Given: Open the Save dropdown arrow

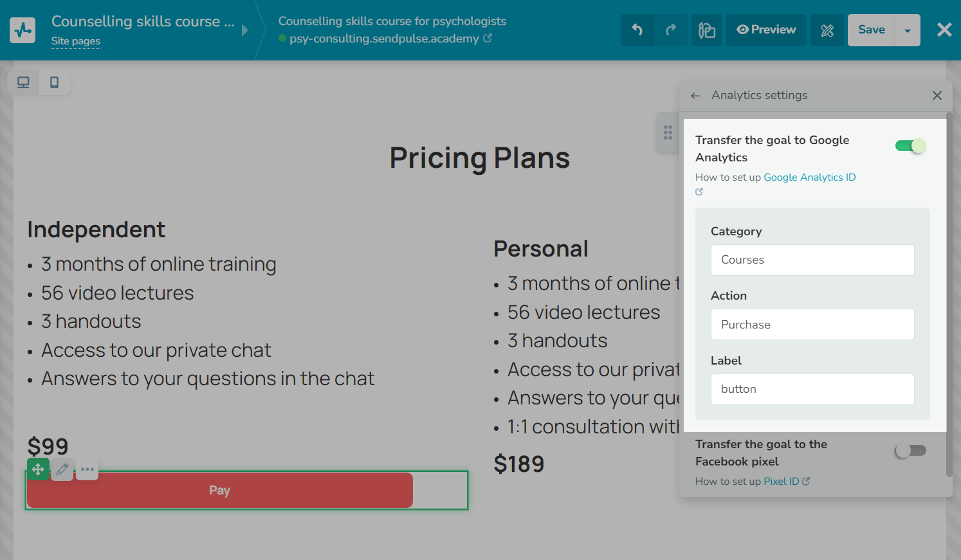Looking at the screenshot, I should [908, 30].
